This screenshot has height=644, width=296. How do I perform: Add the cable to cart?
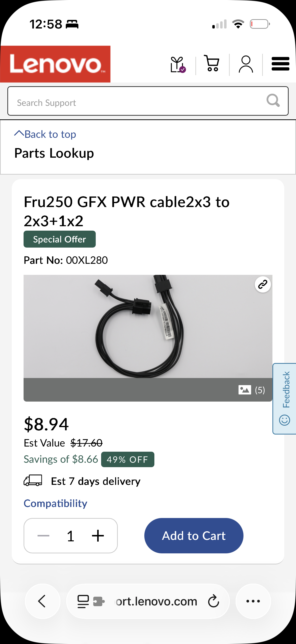[194, 535]
